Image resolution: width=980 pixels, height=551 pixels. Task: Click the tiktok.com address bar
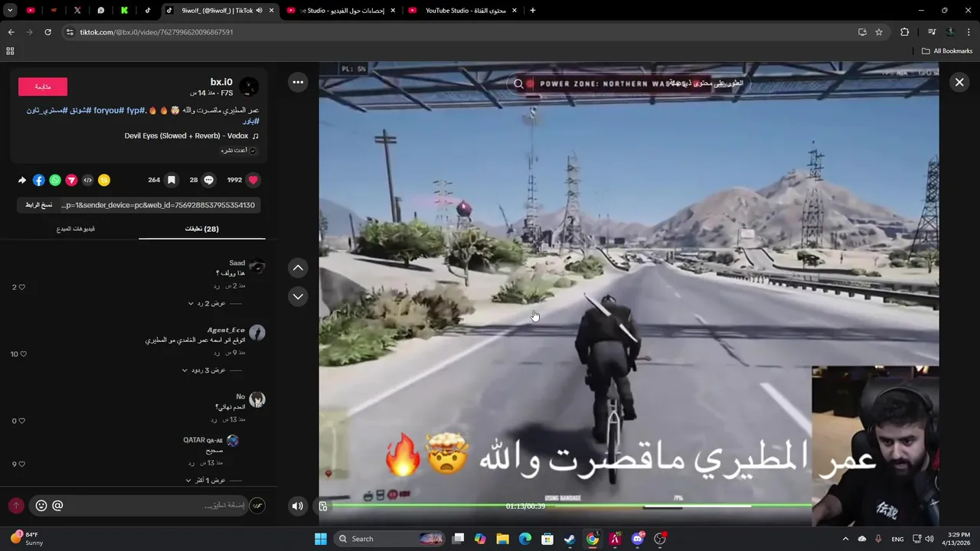tap(459, 32)
